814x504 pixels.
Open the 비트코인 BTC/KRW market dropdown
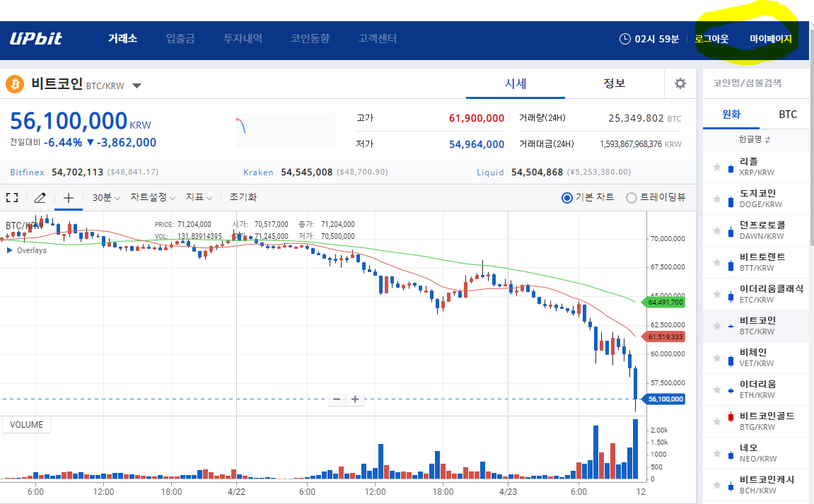pyautogui.click(x=136, y=86)
